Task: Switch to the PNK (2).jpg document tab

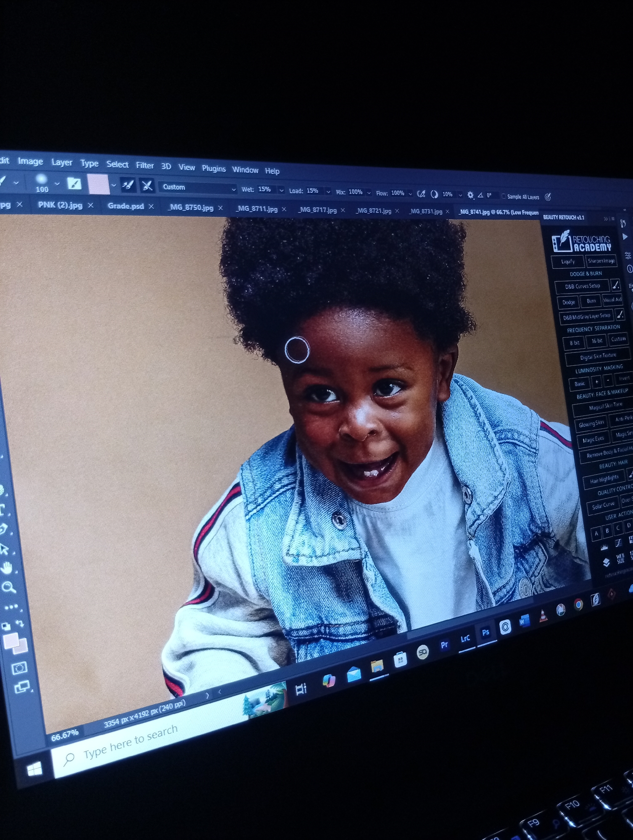Action: pos(60,205)
